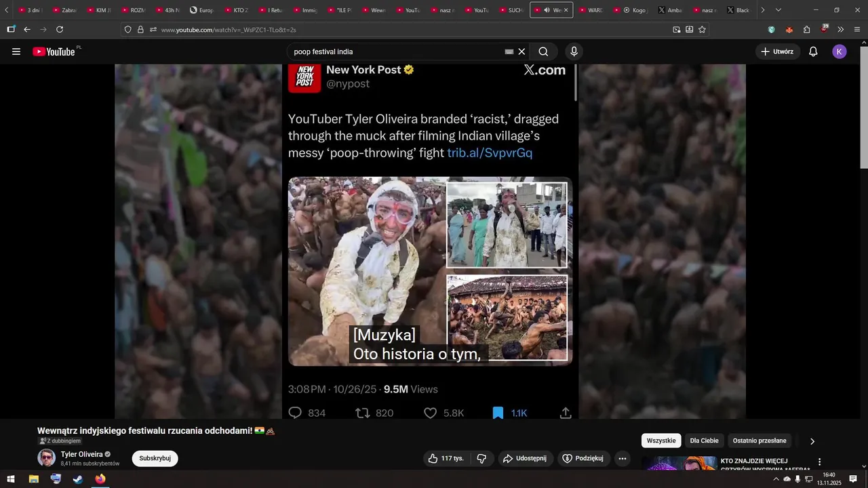Click the video player to pause

coord(430,241)
